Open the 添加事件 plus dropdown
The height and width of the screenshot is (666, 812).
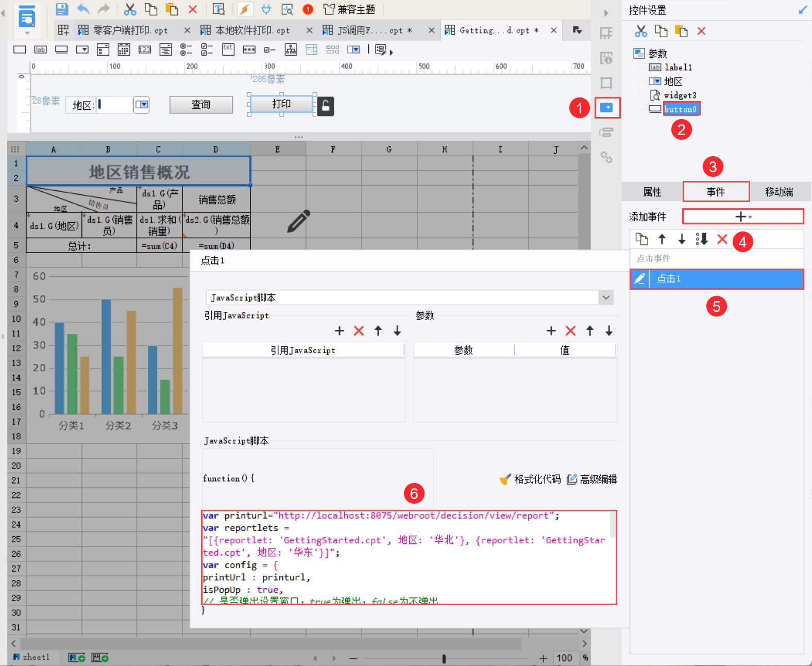(x=743, y=217)
